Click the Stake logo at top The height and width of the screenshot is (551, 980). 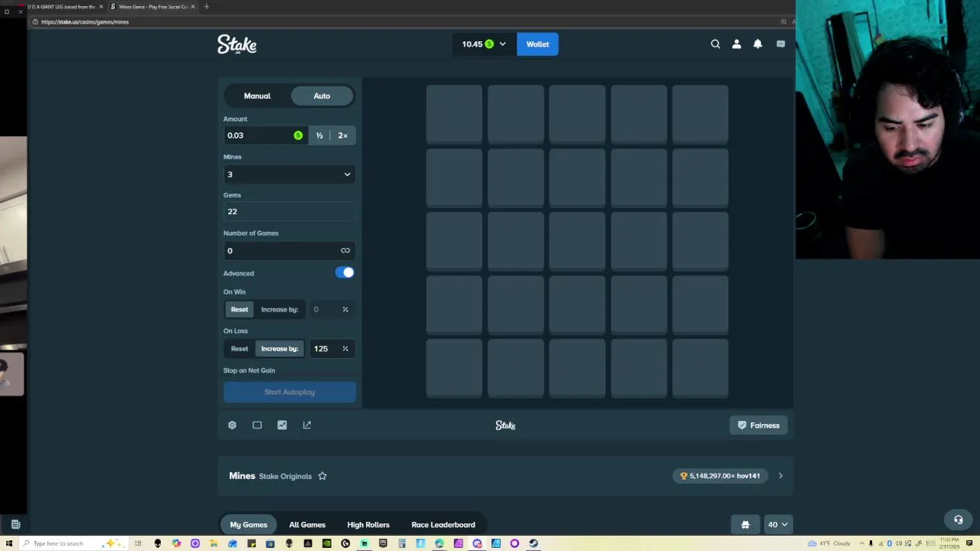tap(237, 44)
